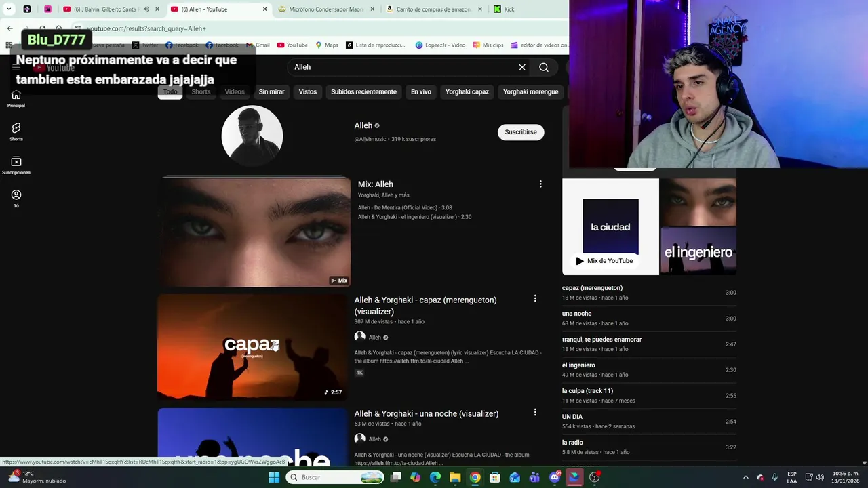868x488 pixels.
Task: Open the Windows Start menu
Action: [274, 477]
